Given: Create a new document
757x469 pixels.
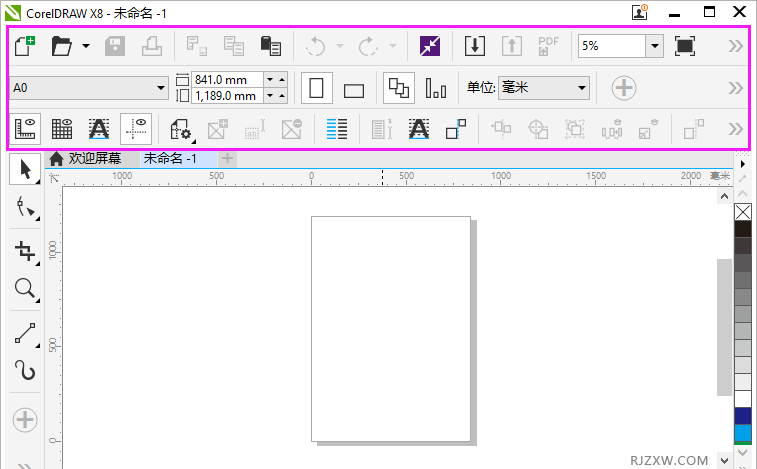Looking at the screenshot, I should (25, 46).
